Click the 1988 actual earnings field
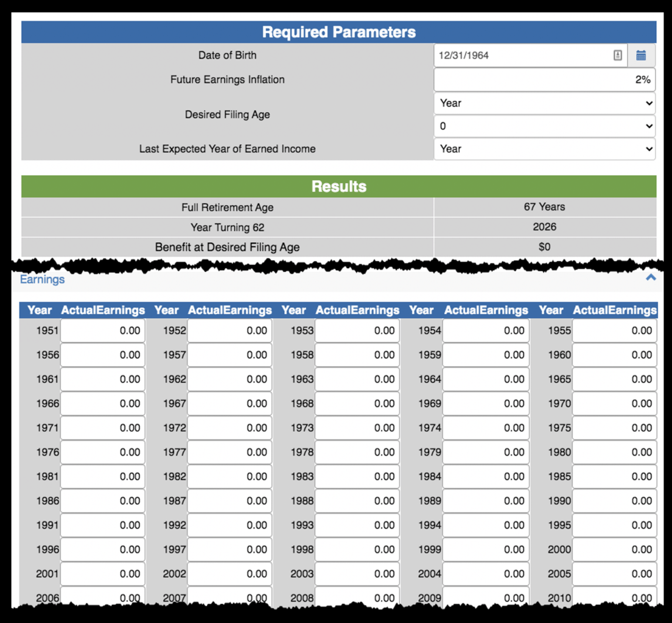This screenshot has height=623, width=672. 357,501
